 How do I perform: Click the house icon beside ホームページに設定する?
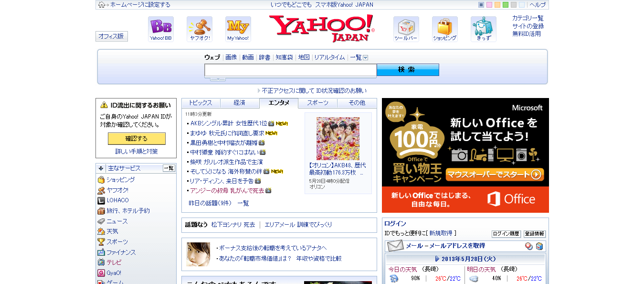click(x=102, y=5)
